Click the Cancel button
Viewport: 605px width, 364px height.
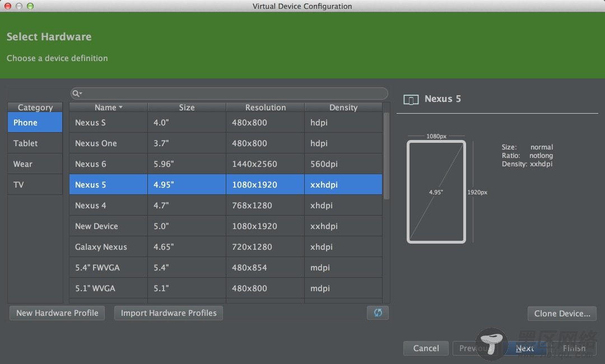426,348
